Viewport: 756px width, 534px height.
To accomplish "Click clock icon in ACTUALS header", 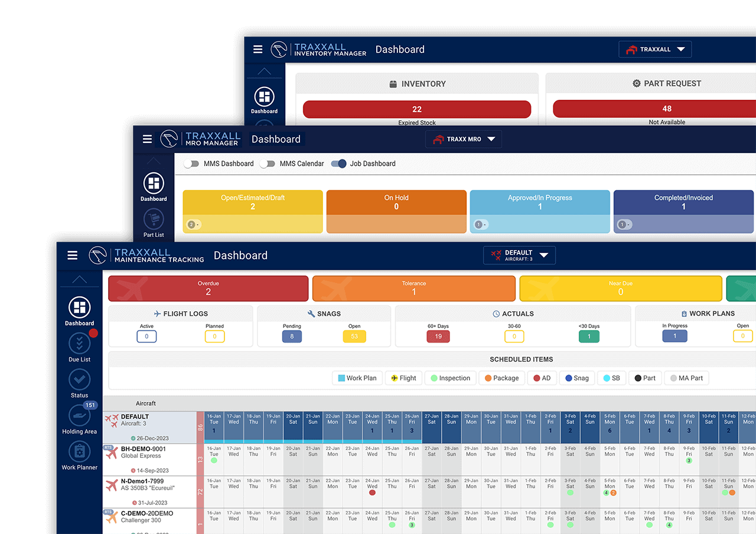I will click(x=497, y=314).
